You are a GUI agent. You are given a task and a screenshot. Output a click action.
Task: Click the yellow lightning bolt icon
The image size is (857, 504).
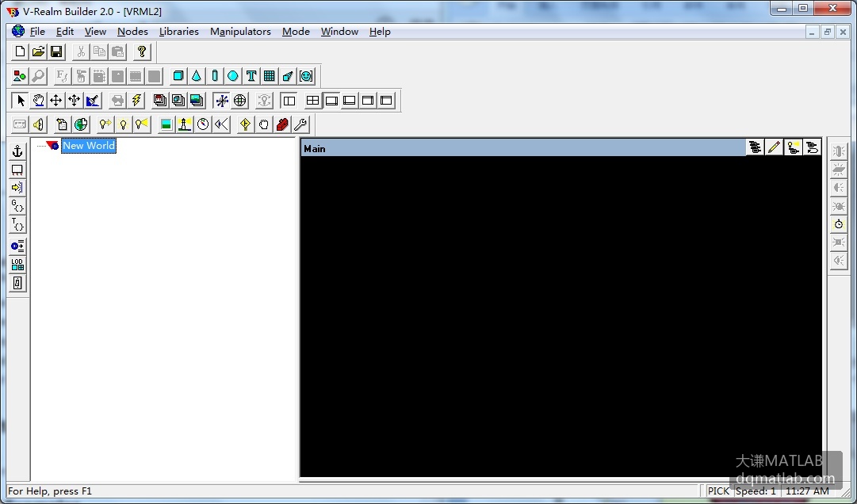(136, 101)
